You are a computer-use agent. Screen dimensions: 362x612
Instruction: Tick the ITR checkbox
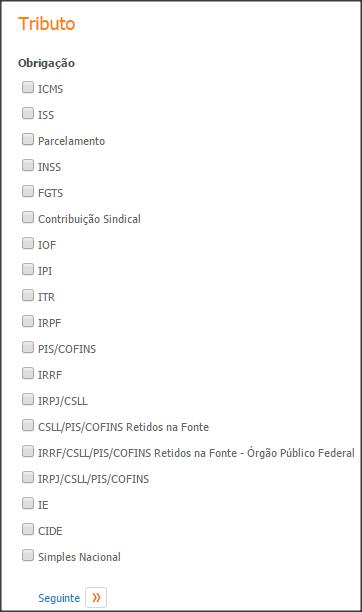28,295
